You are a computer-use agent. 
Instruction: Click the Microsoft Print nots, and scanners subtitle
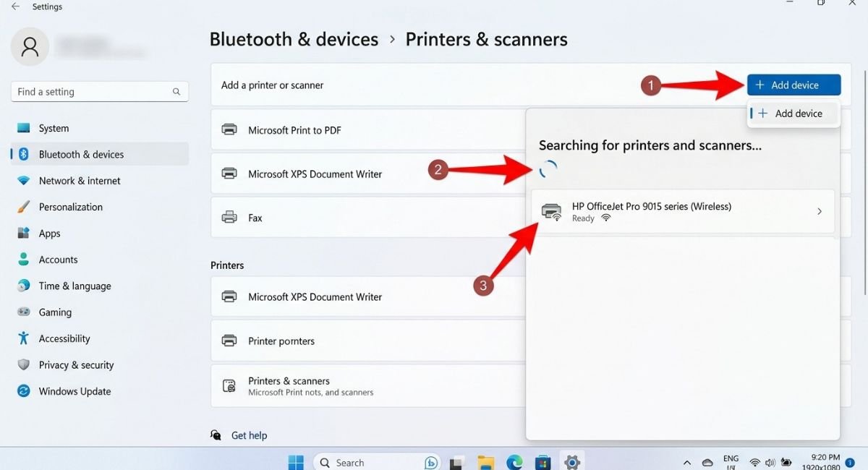311,393
